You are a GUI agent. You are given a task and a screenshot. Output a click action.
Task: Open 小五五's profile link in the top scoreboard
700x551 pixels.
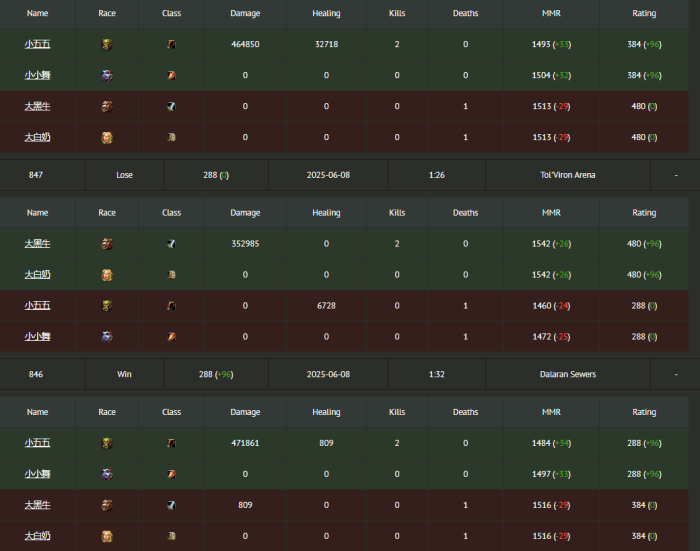click(x=37, y=45)
